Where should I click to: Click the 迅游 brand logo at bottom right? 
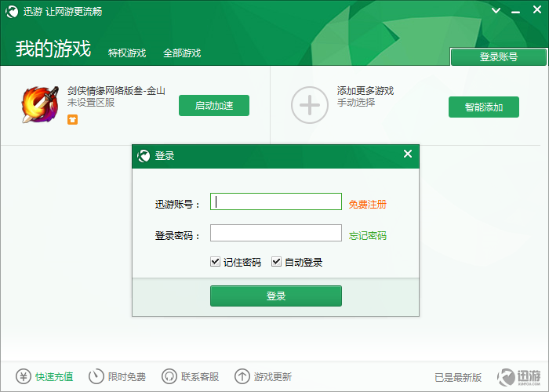point(519,377)
